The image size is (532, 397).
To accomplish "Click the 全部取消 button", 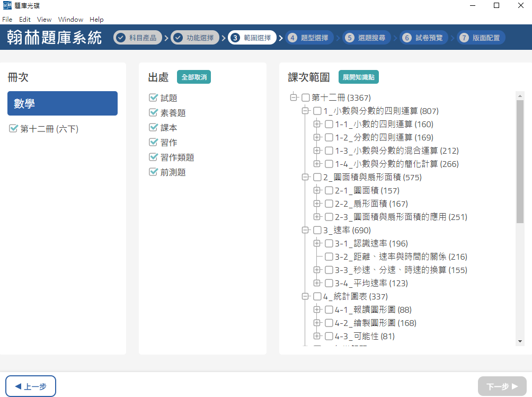I will 194,77.
